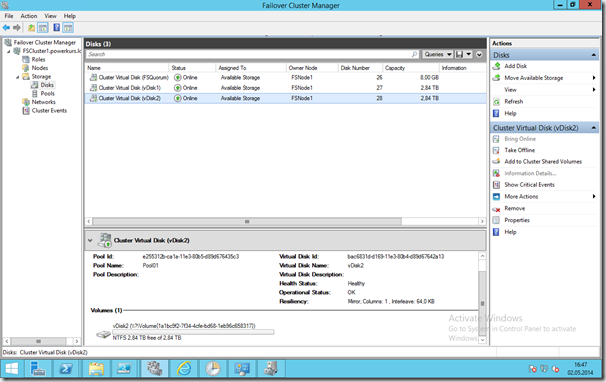The width and height of the screenshot is (606, 382).
Task: Select Add to Cluster Shared Volumes
Action: point(543,162)
